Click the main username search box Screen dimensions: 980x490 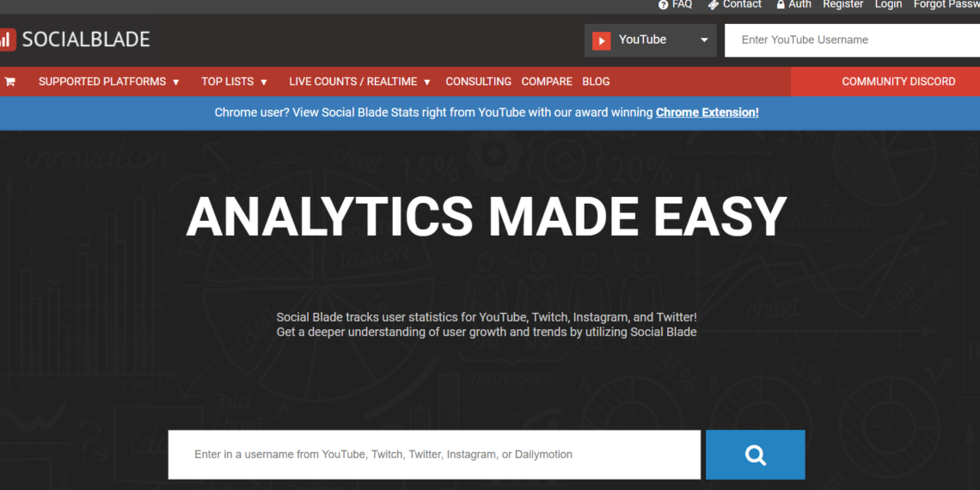pyautogui.click(x=434, y=455)
